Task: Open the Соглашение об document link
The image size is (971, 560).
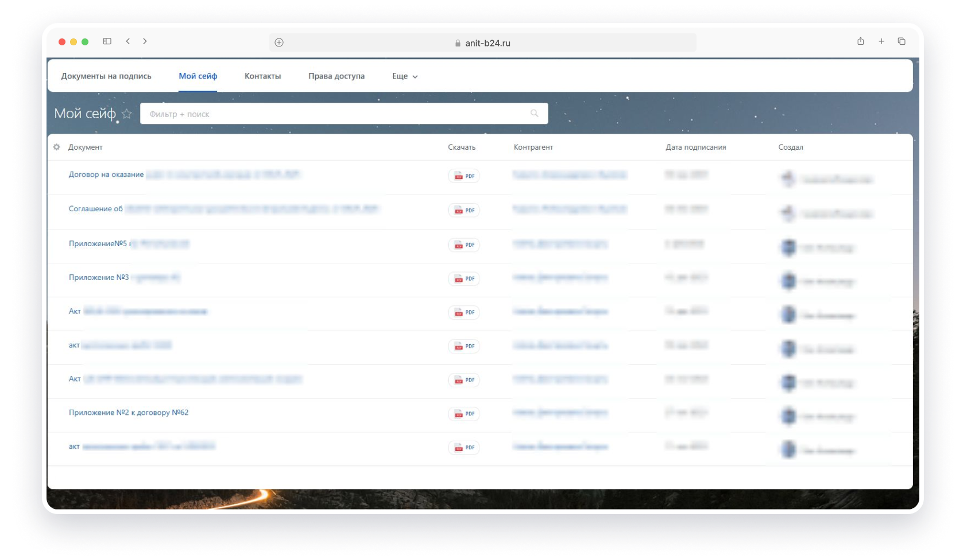Action: [x=96, y=209]
